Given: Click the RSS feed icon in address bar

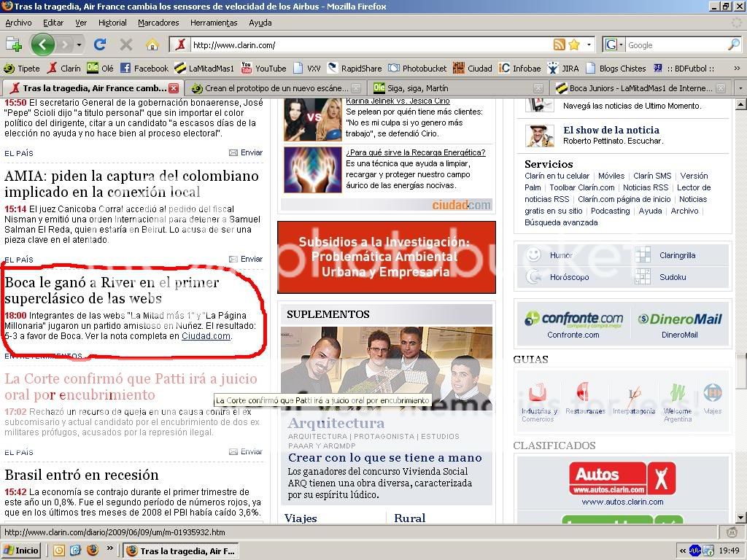Looking at the screenshot, I should click(x=560, y=44).
